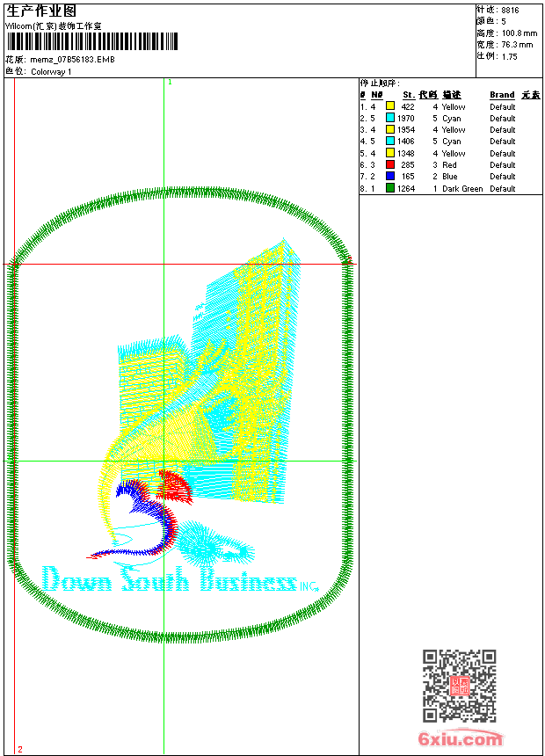The height and width of the screenshot is (756, 545).
Task: Click the cyan swatch with 1970 stitches
Action: (390, 118)
